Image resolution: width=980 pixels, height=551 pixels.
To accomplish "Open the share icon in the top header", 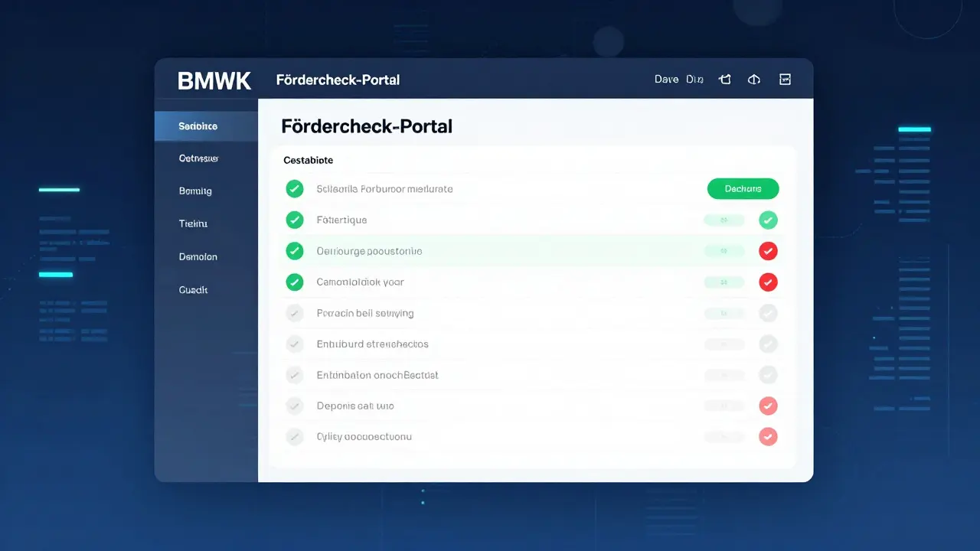I will point(724,79).
